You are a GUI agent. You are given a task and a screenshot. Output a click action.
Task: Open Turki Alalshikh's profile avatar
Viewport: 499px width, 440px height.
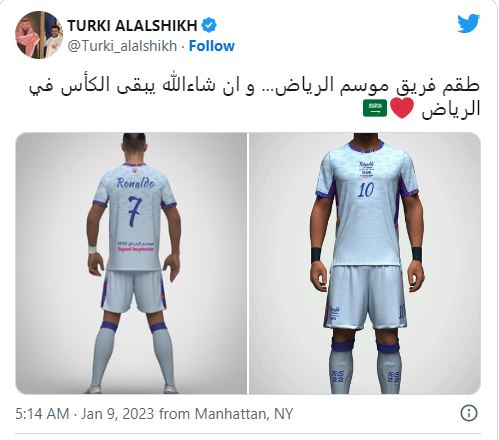(x=39, y=35)
